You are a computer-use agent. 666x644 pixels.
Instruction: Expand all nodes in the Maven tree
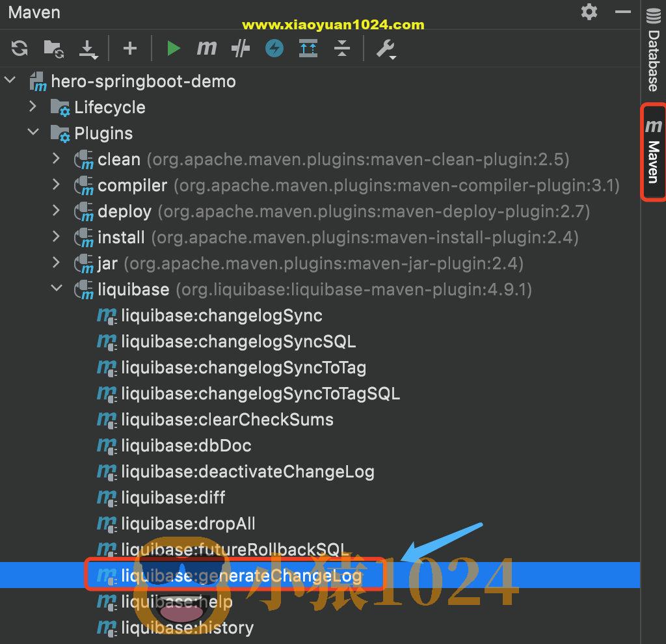(x=308, y=48)
